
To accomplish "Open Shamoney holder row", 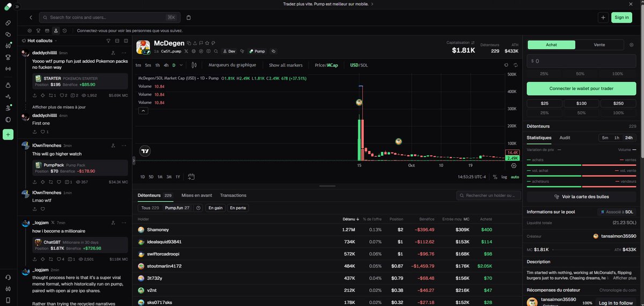I will [327, 230].
